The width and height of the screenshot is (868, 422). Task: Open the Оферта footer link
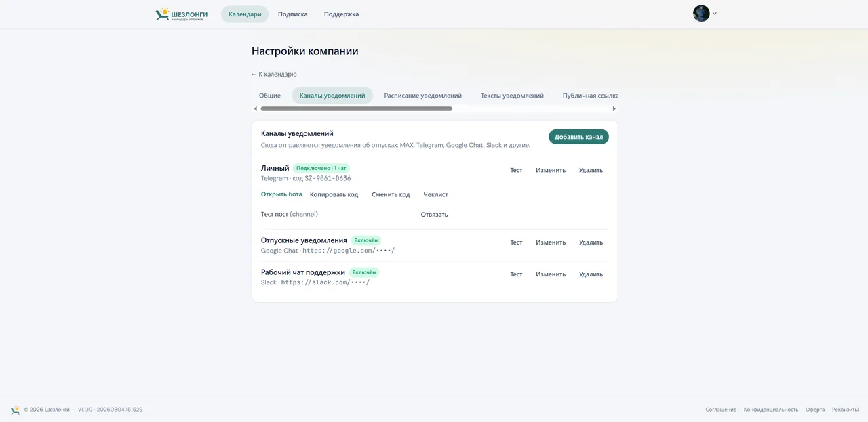[815, 410]
